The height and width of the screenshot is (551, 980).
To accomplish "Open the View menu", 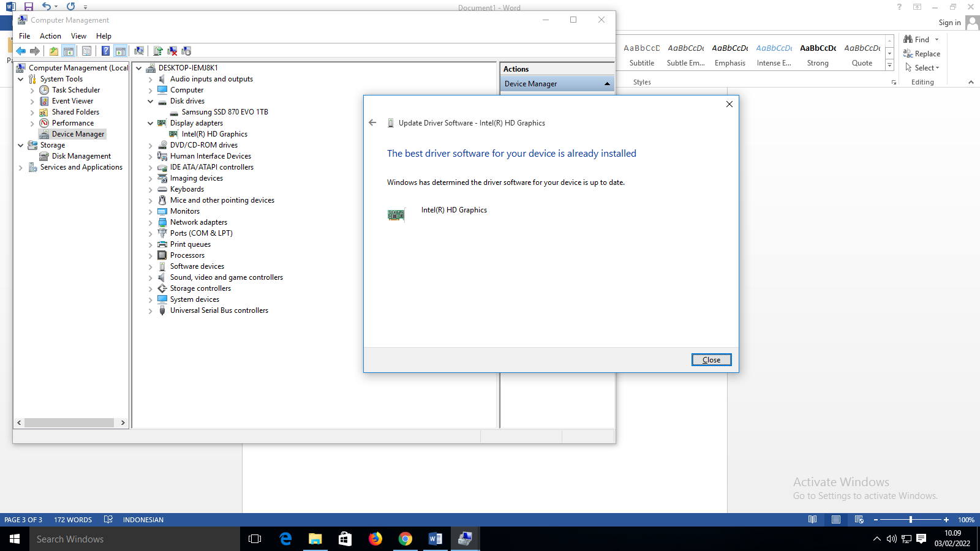I will (78, 36).
